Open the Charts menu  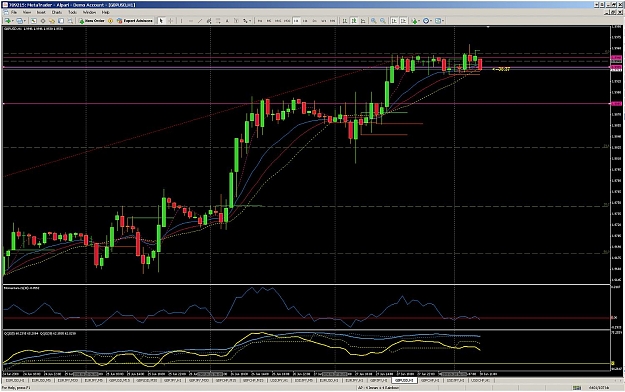(57, 12)
